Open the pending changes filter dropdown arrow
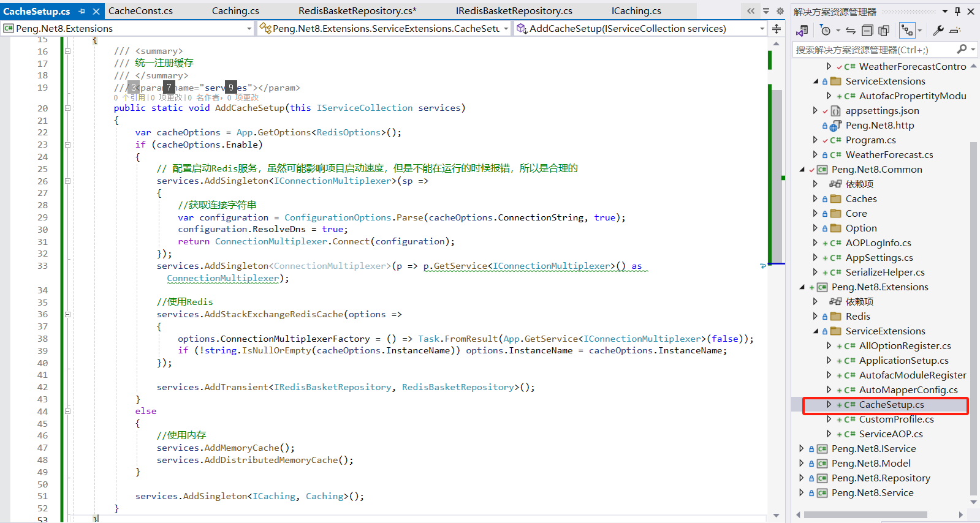 coord(838,31)
